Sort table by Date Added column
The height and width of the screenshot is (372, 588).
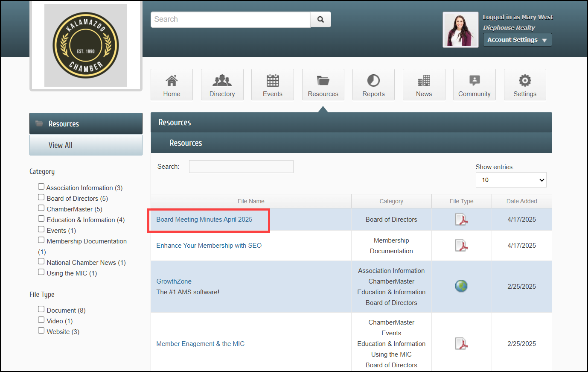[x=521, y=201]
